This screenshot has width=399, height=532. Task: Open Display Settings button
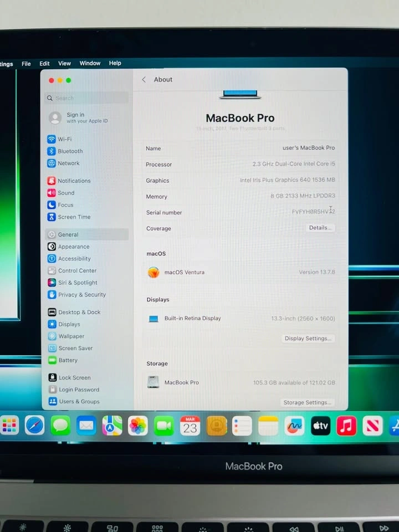308,339
